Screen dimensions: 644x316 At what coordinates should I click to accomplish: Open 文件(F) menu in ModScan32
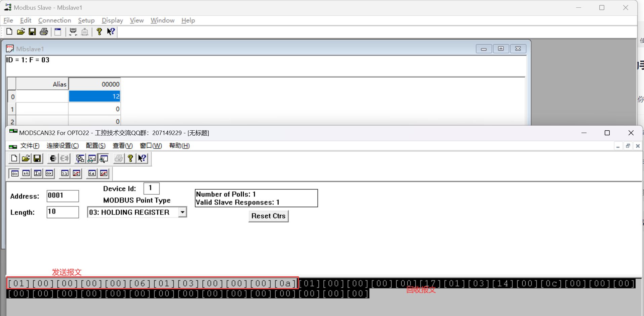[30, 146]
